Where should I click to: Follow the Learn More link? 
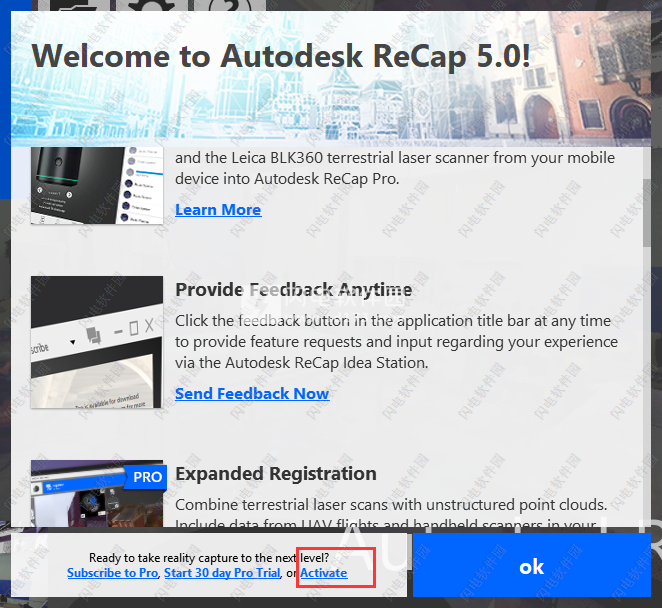tap(218, 209)
